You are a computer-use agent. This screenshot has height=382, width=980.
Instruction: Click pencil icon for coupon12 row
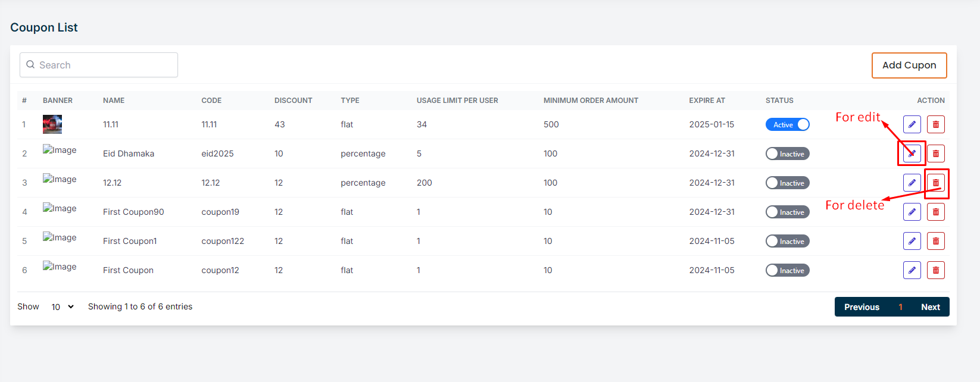tap(912, 270)
